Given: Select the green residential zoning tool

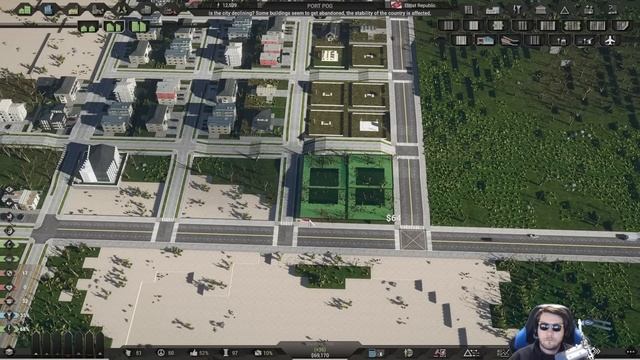Looking at the screenshot, I should click(x=24, y=9).
